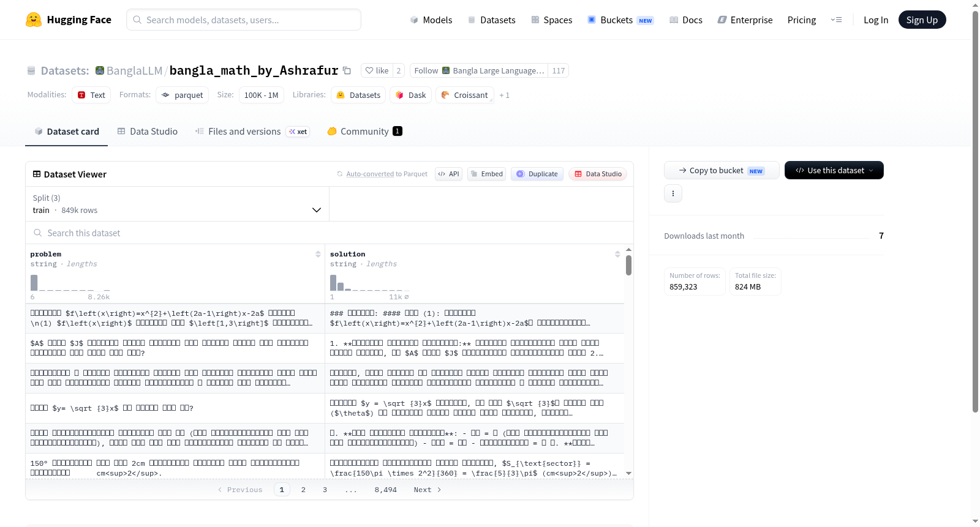Screen dimensions: 980x527
Task: Sort by the problem column arrows
Action: [x=318, y=254]
